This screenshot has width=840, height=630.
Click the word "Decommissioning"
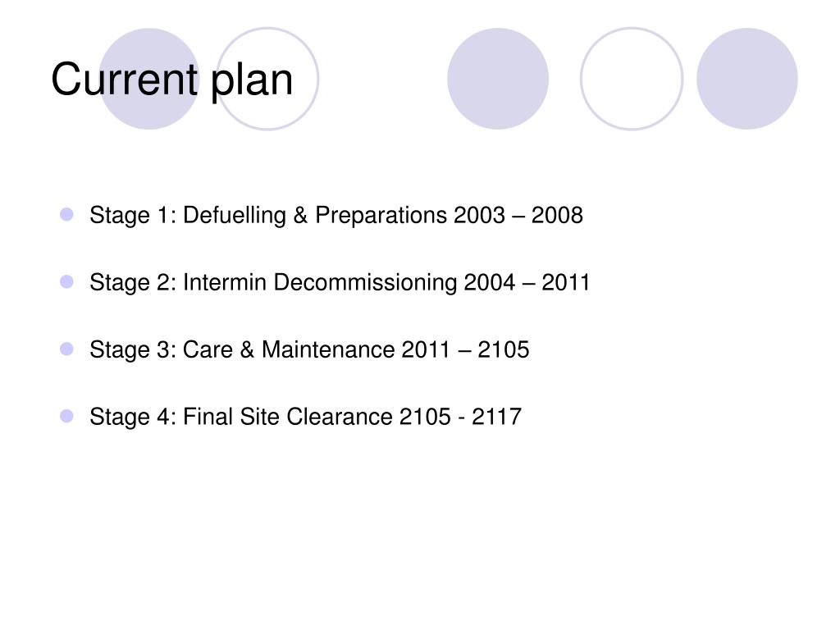(x=365, y=283)
